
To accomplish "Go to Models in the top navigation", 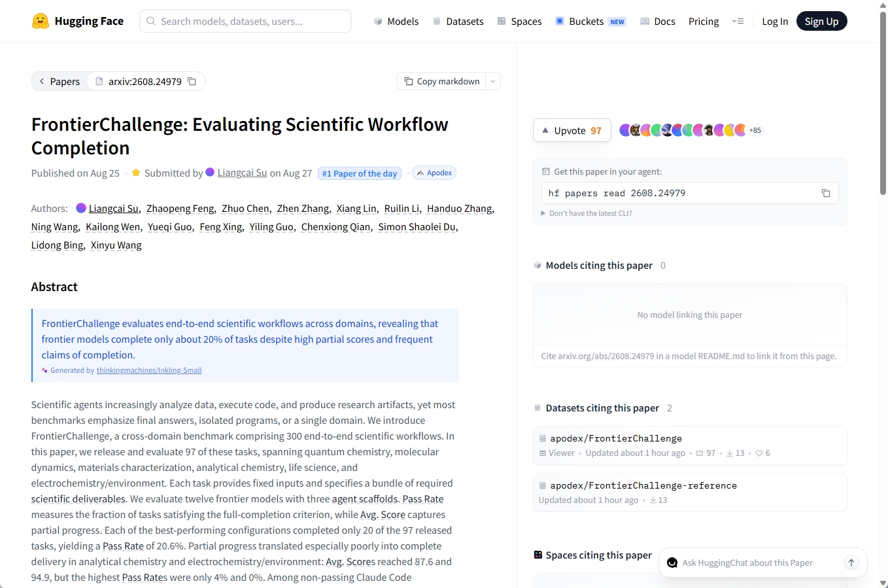I will coord(396,21).
